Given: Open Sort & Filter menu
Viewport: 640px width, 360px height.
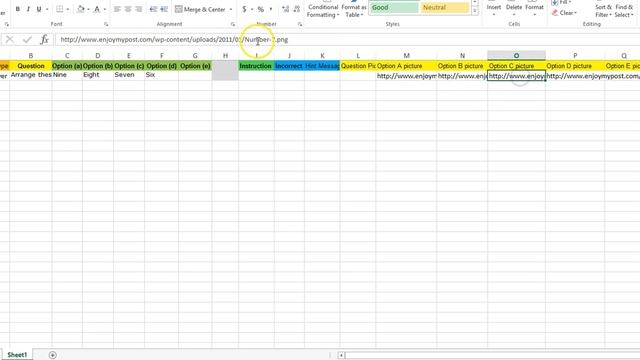Looking at the screenshot, I should coord(603,11).
